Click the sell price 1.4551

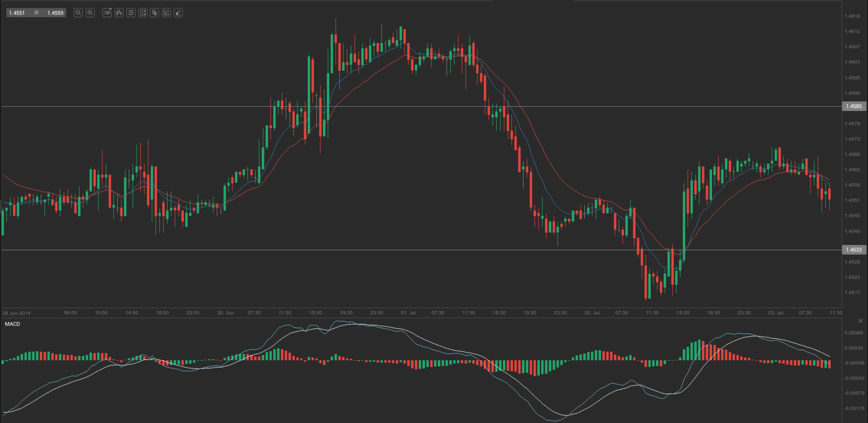(x=17, y=13)
